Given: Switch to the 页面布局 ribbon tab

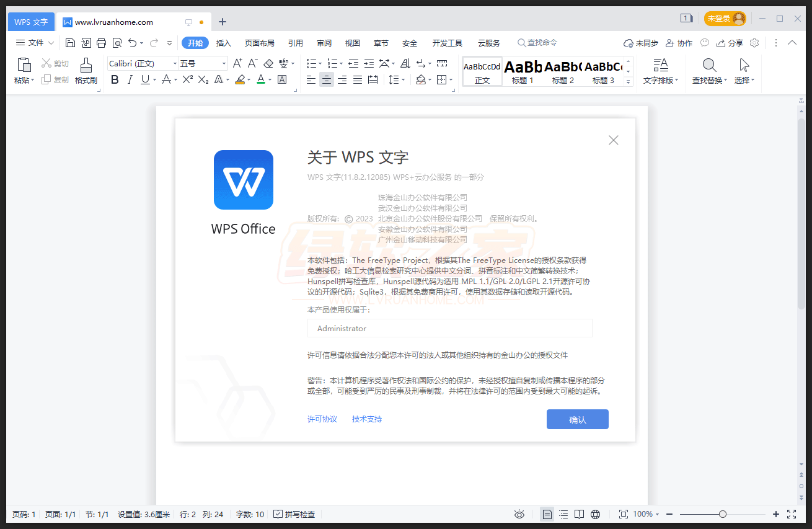Looking at the screenshot, I should (259, 43).
